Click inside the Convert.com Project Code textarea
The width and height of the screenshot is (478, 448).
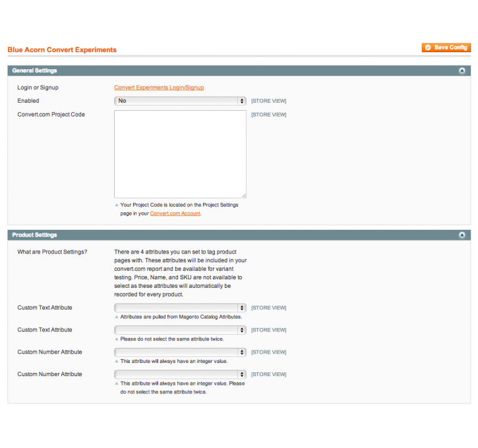[180, 154]
